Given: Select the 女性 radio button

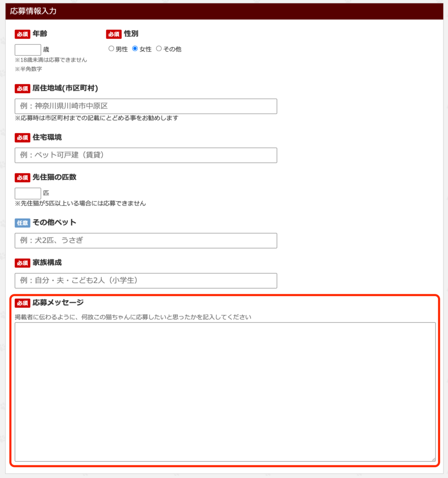Looking at the screenshot, I should click(x=135, y=49).
